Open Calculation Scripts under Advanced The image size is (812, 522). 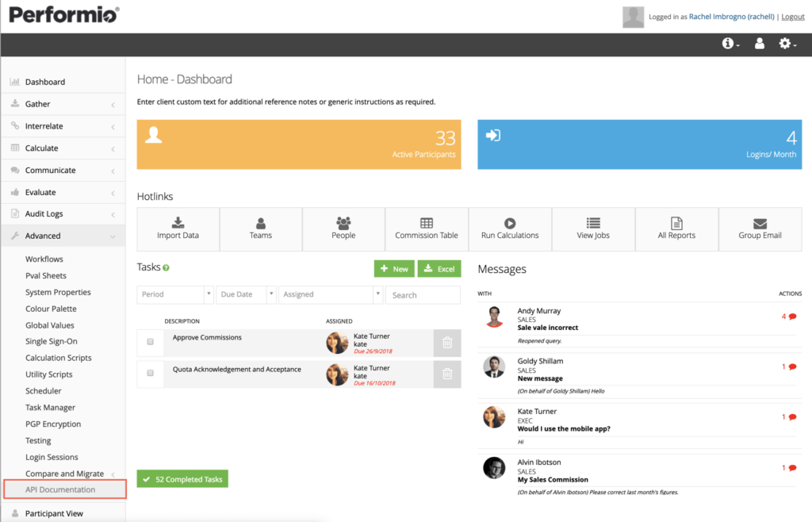tap(59, 358)
